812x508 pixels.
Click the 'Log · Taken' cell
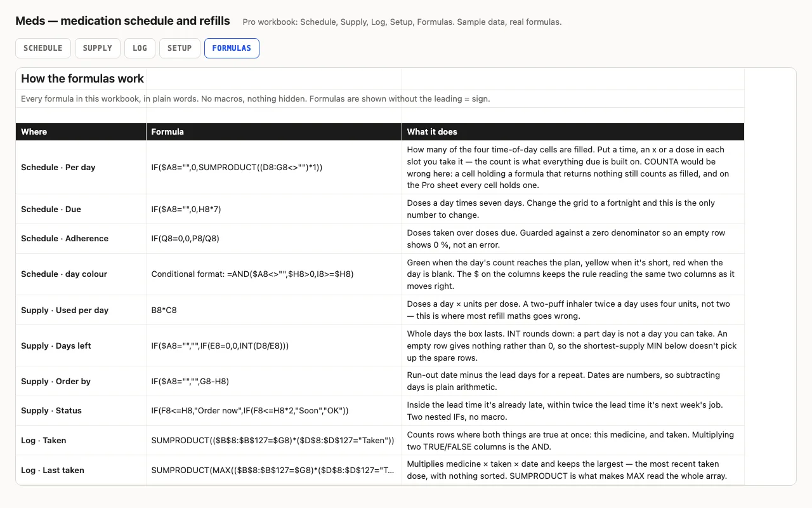click(x=81, y=441)
